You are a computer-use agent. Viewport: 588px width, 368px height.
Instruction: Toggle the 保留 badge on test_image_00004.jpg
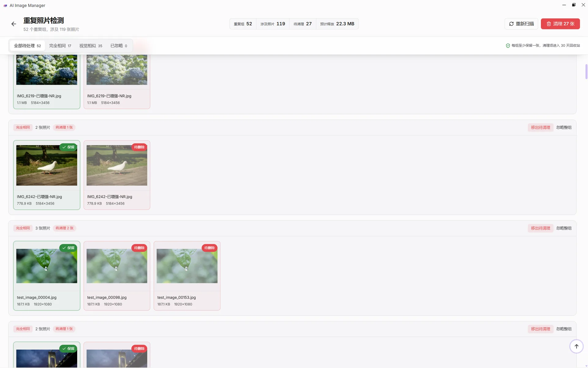pyautogui.click(x=68, y=248)
